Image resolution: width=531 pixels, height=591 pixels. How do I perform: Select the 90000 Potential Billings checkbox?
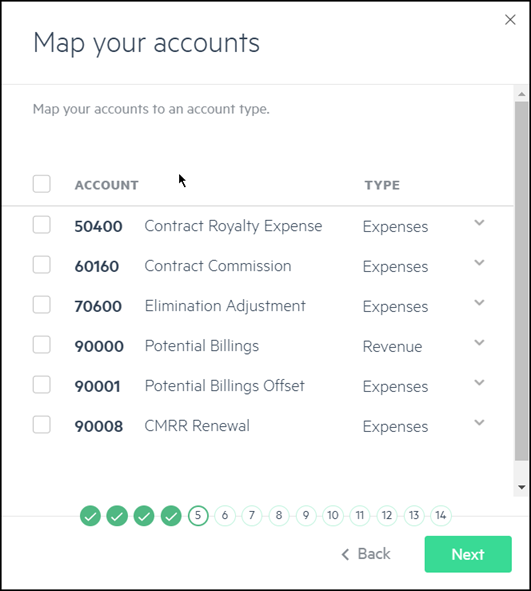(41, 344)
